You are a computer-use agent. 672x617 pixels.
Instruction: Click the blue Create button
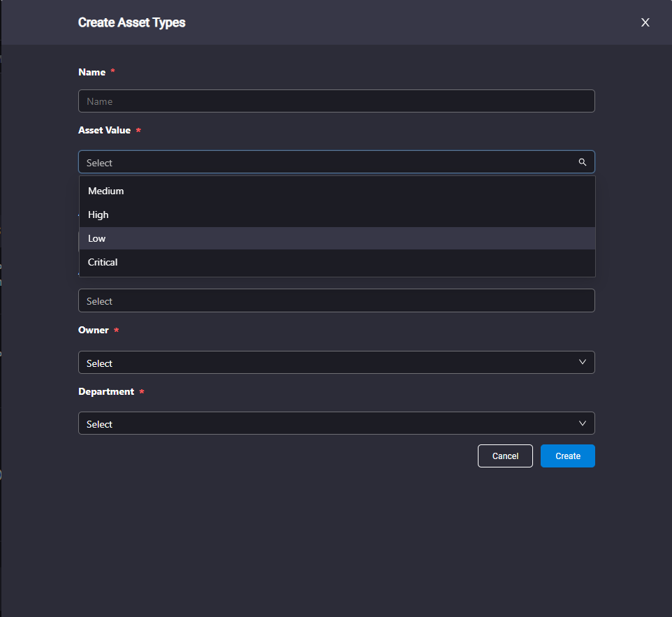pos(568,456)
